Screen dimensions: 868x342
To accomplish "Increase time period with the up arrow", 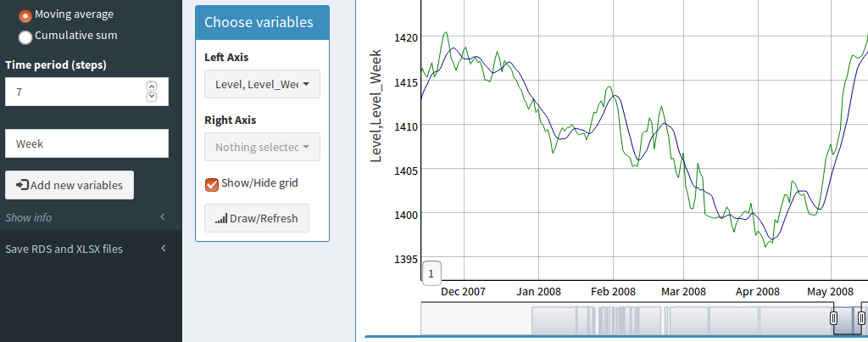I will (152, 86).
